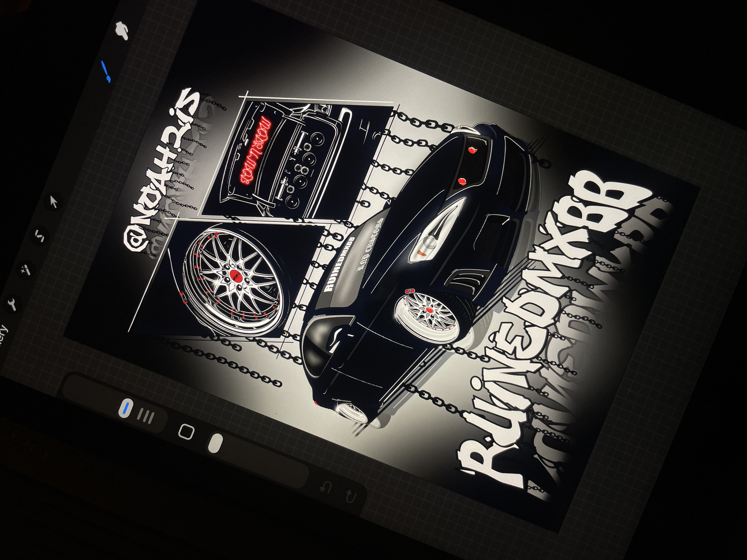Tap the Redo arrow in sidebar
This screenshot has width=747, height=560.
pyautogui.click(x=351, y=496)
